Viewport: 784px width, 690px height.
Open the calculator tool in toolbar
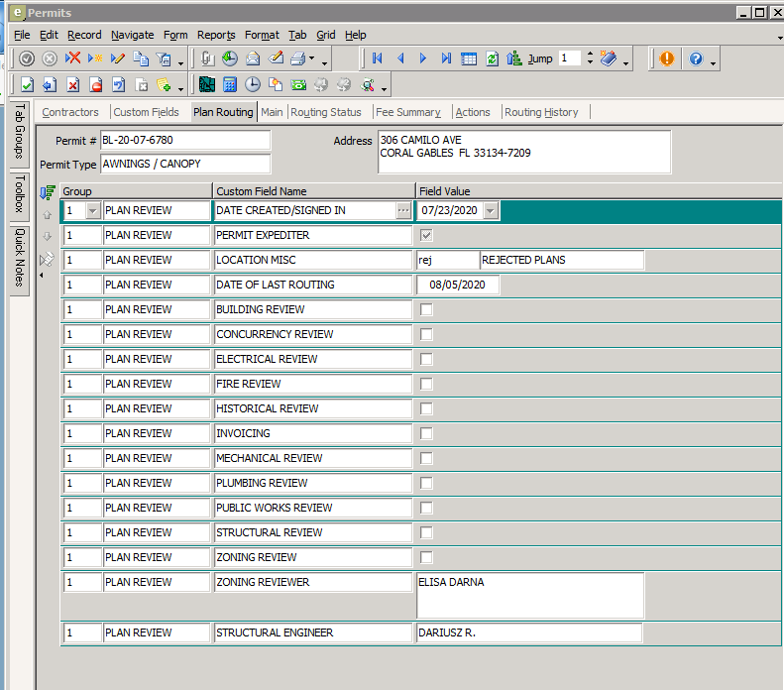tap(230, 84)
